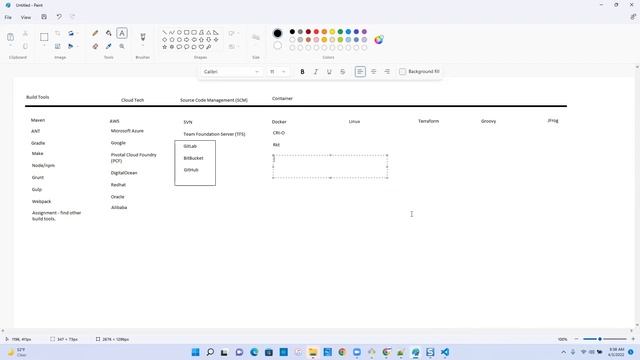This screenshot has width=640, height=360.
Task: Click the Rotate image icon
Action: tap(71, 33)
